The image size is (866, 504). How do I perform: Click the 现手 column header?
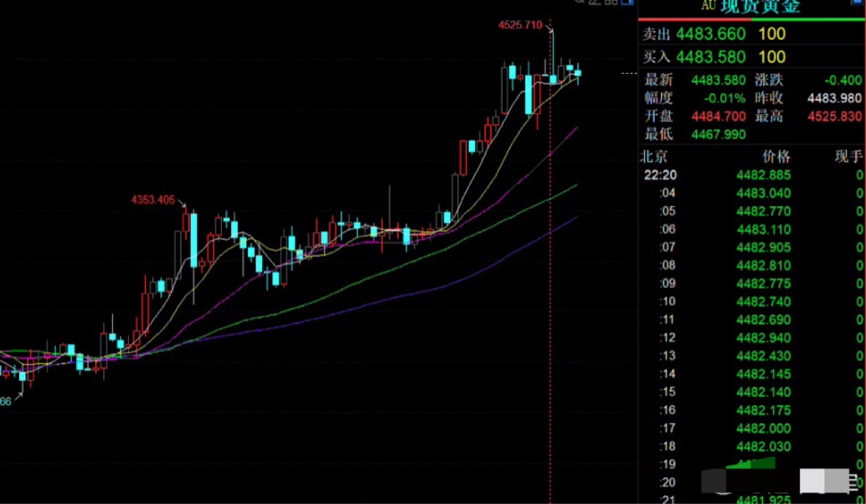849,156
